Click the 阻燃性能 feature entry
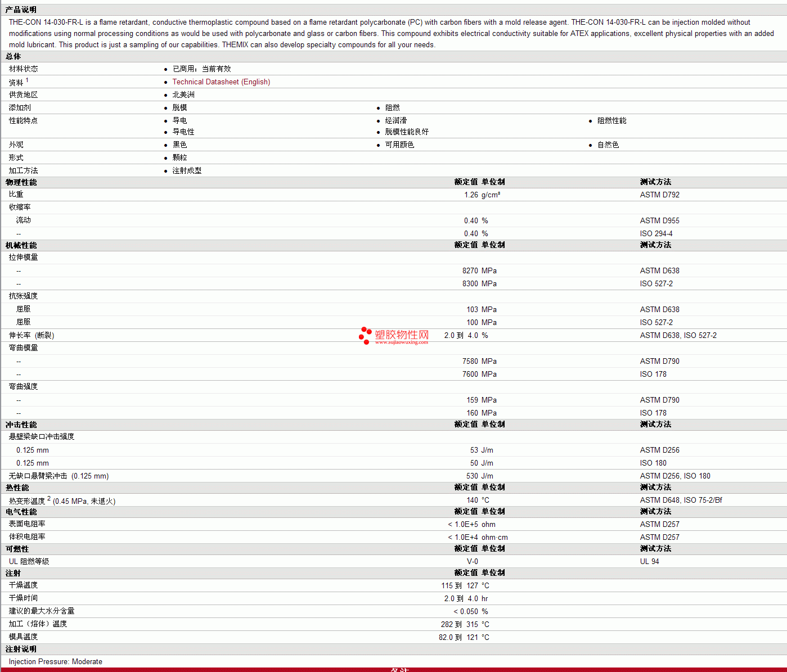Image resolution: width=787 pixels, height=672 pixels. 612,121
